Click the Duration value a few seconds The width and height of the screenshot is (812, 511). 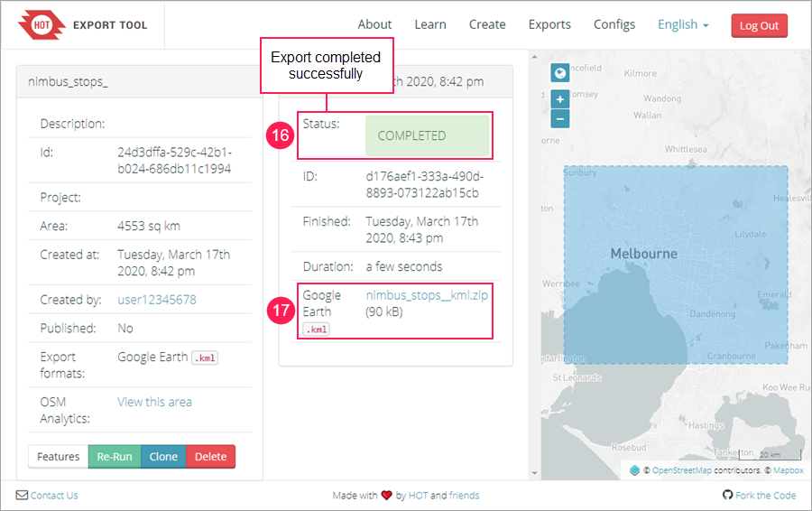pos(404,266)
